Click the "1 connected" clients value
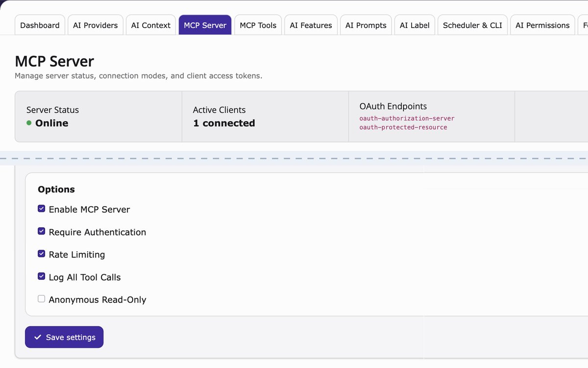Viewport: 588px width, 368px height. [x=224, y=123]
